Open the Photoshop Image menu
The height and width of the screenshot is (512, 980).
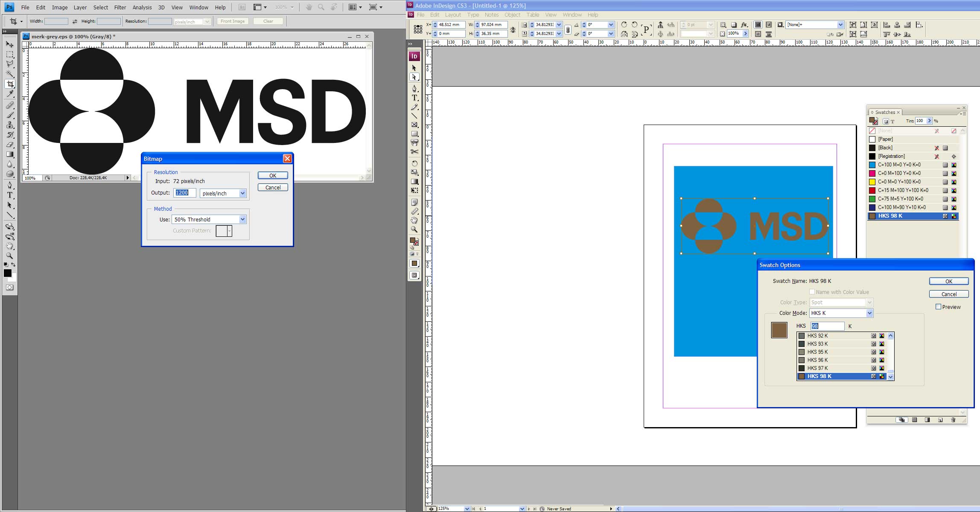coord(60,7)
